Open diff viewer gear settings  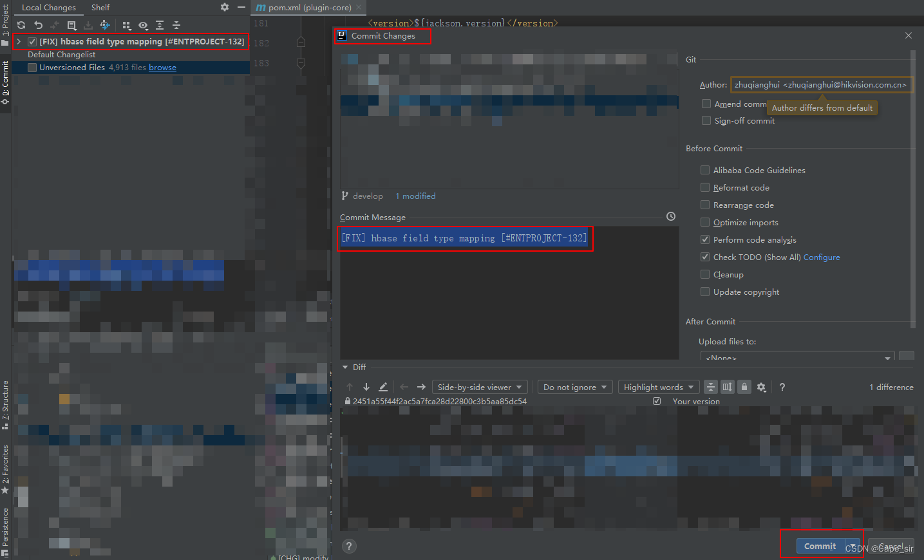click(762, 387)
